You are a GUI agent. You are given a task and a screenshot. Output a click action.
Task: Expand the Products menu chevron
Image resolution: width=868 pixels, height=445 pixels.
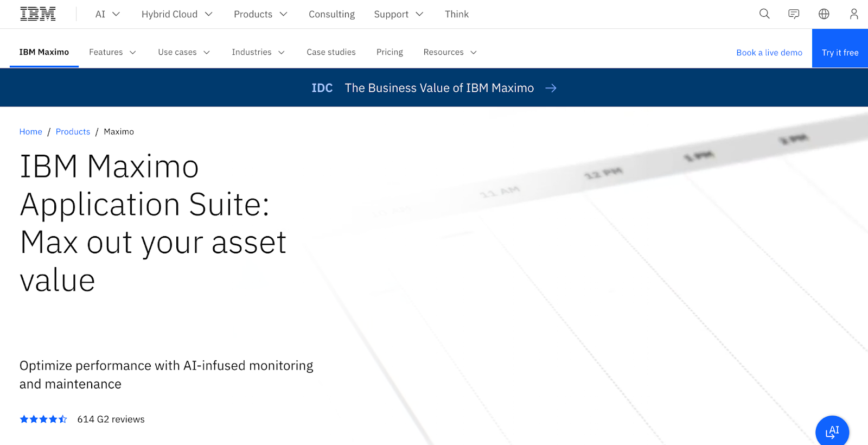click(283, 14)
